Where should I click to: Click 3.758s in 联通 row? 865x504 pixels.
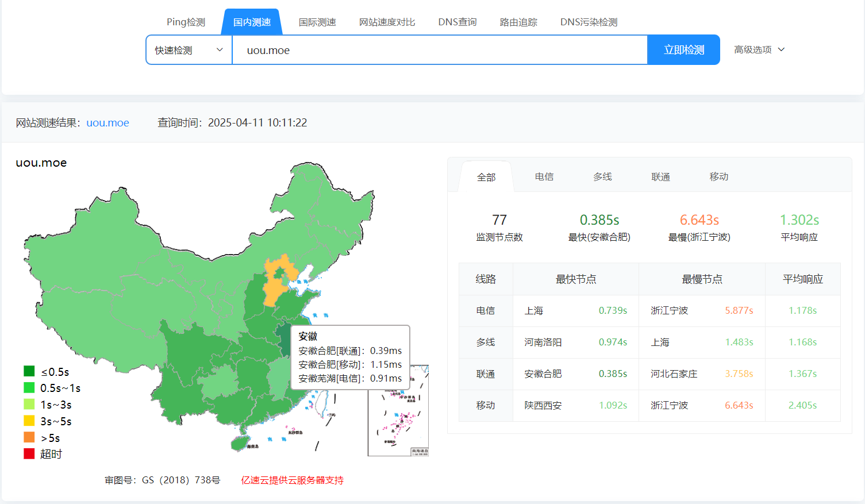click(x=739, y=374)
